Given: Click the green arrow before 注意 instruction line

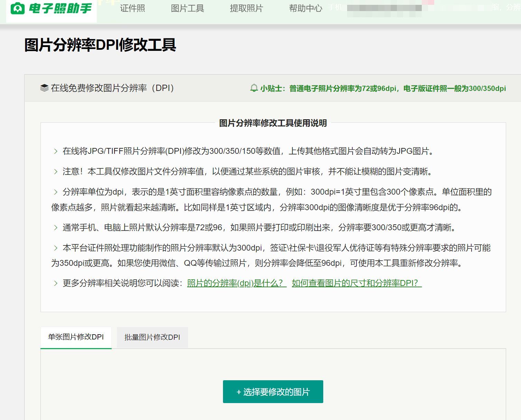Looking at the screenshot, I should (55, 171).
